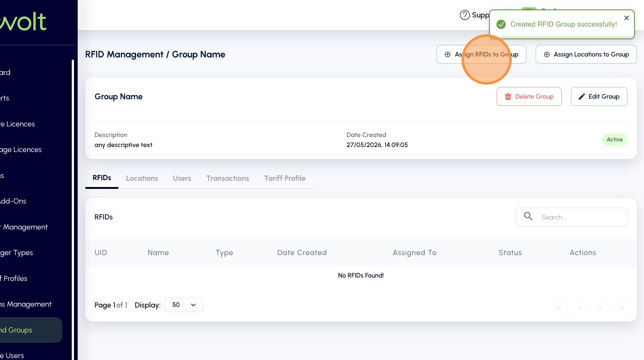
Task: Sort by the Name column header
Action: coord(158,253)
